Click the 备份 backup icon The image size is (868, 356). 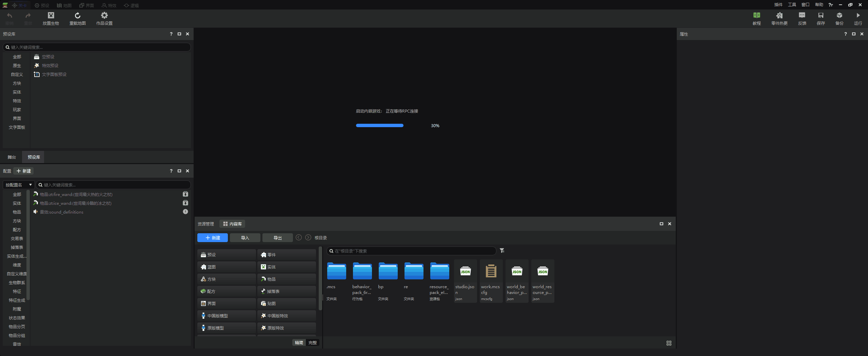coord(839,16)
